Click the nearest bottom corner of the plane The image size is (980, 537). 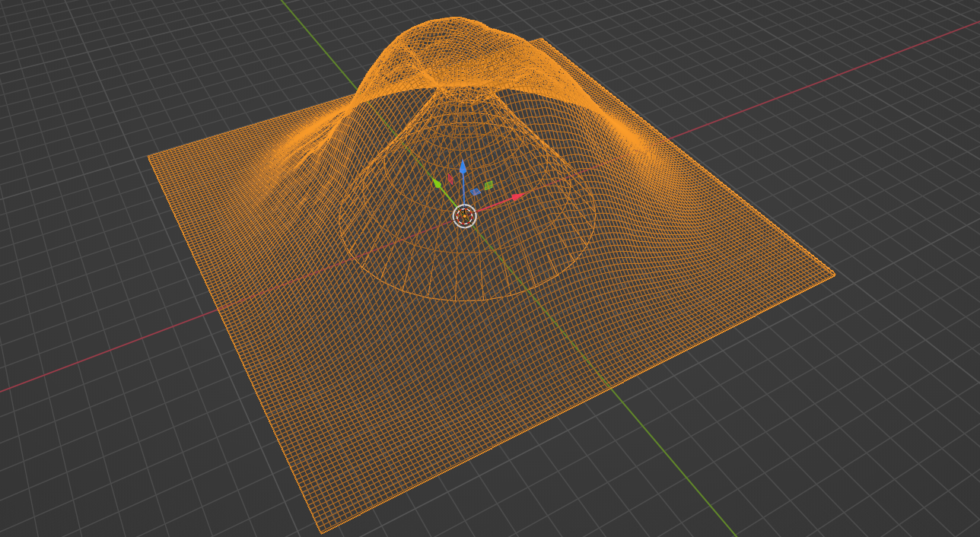coord(321,532)
